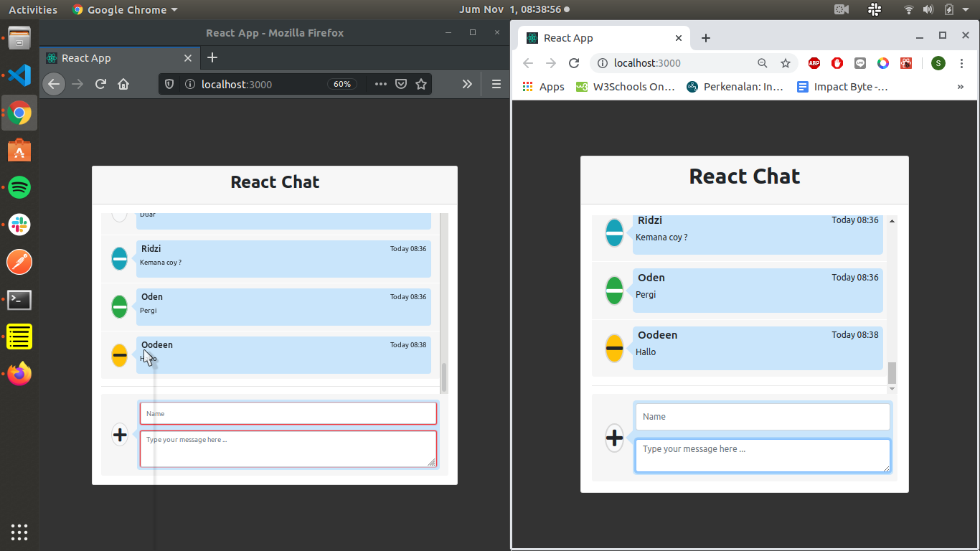The width and height of the screenshot is (980, 551).
Task: Open Firefox home page icon
Action: tap(123, 84)
